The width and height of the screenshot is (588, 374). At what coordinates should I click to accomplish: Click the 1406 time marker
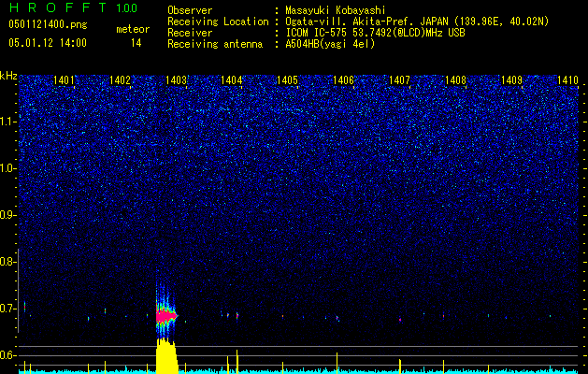[x=343, y=80]
